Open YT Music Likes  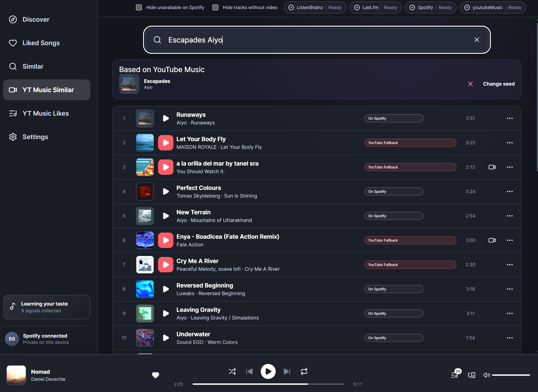click(47, 113)
